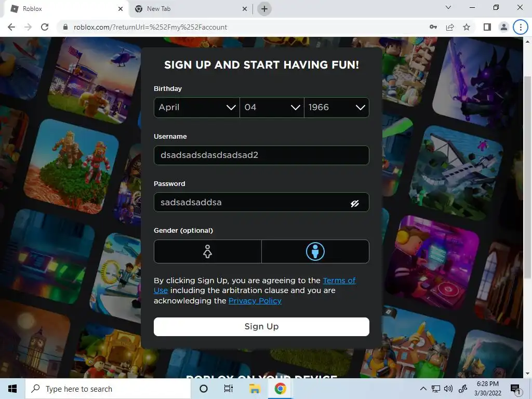Screen dimensions: 532x399
Task: Open the birthday year dropdown showing 1966
Action: pos(337,108)
